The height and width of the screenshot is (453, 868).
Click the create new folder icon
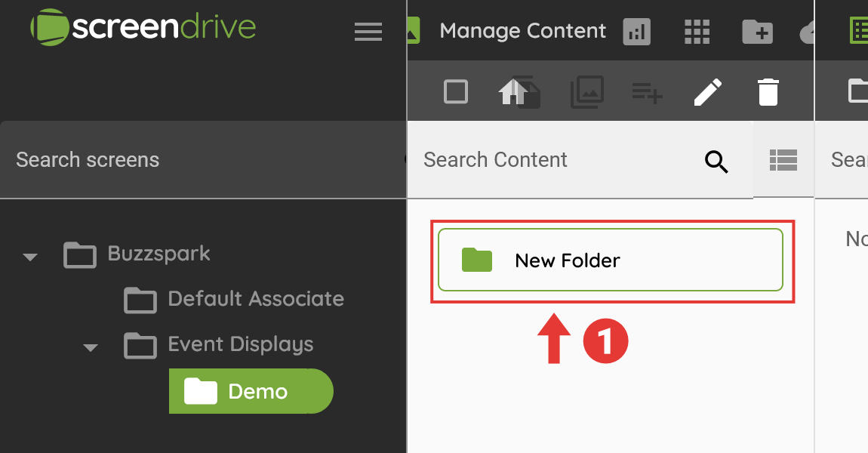(757, 31)
